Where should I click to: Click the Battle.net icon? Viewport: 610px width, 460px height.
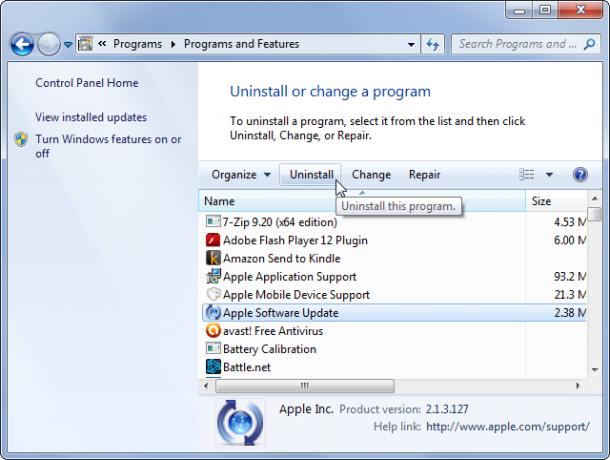[x=213, y=367]
